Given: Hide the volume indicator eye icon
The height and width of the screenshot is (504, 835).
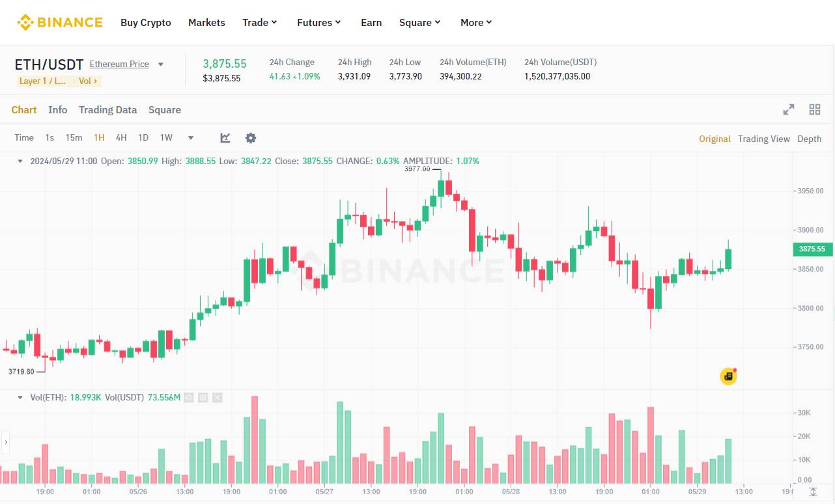Looking at the screenshot, I should point(189,397).
